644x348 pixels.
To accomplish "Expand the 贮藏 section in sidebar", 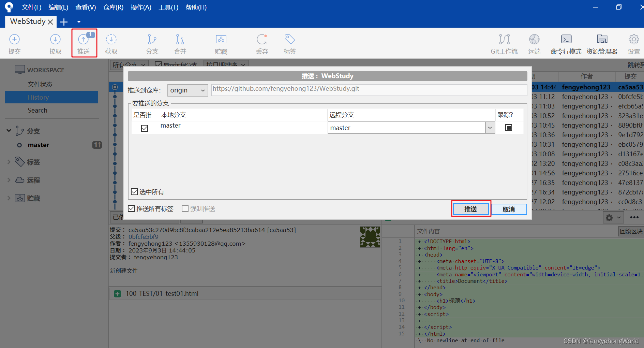I will (x=9, y=198).
